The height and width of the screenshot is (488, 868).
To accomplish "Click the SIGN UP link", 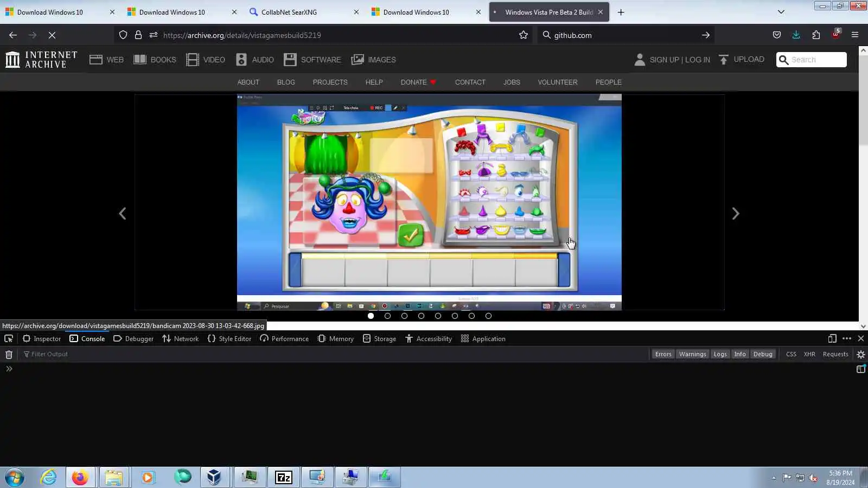I will click(x=665, y=60).
